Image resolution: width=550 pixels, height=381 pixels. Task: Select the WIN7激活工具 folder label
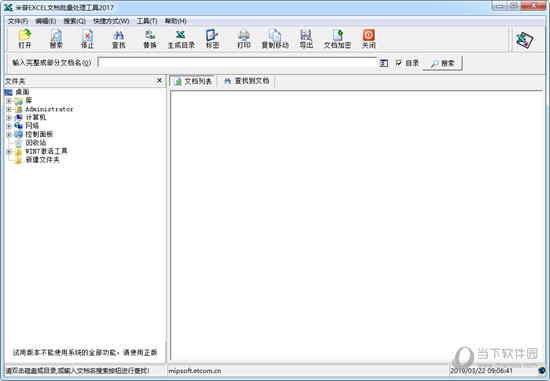pyautogui.click(x=46, y=151)
